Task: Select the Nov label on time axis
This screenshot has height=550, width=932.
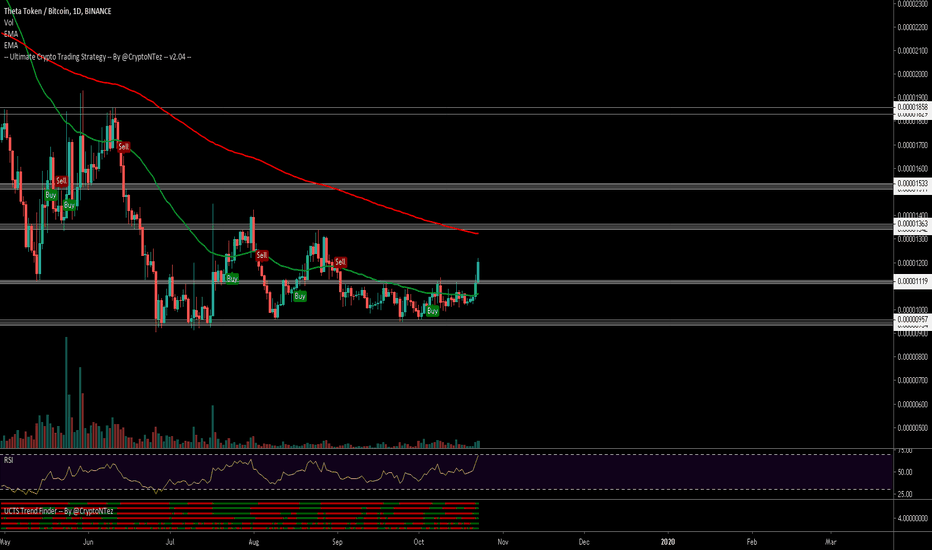Action: pyautogui.click(x=503, y=542)
